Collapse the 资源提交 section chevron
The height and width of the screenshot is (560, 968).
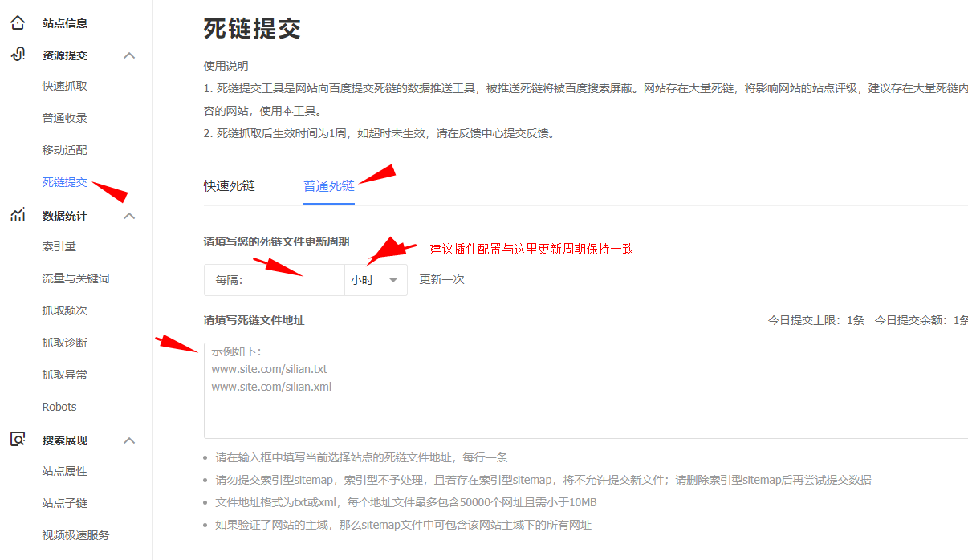coord(129,55)
